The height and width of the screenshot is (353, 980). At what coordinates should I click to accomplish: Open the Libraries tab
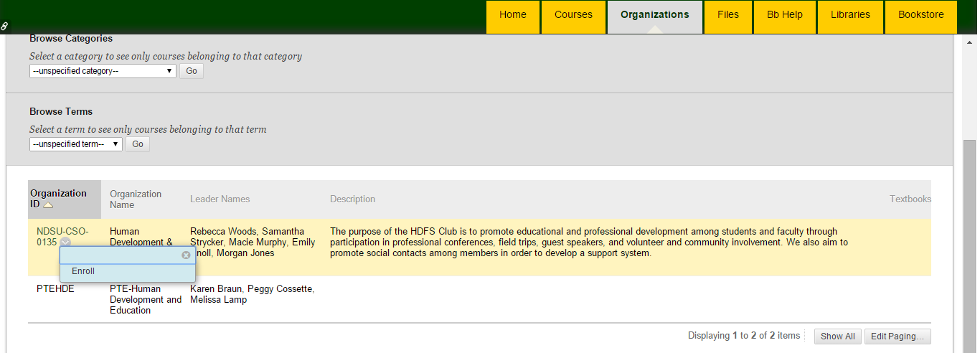click(850, 17)
